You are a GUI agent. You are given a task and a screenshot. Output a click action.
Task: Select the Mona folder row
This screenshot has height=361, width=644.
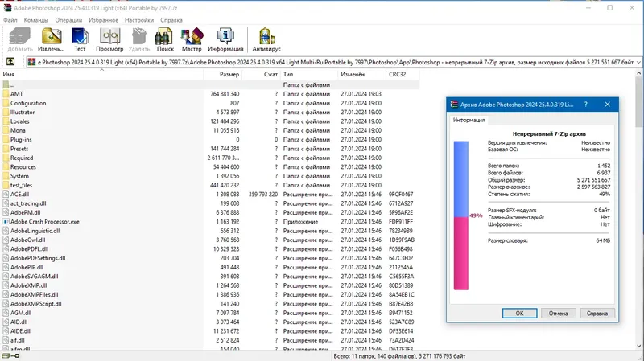(210, 130)
